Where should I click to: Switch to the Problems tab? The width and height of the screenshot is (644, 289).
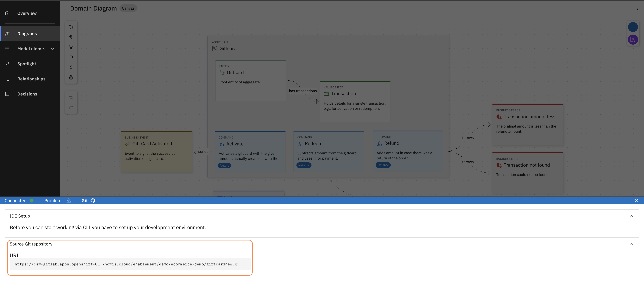(58, 201)
